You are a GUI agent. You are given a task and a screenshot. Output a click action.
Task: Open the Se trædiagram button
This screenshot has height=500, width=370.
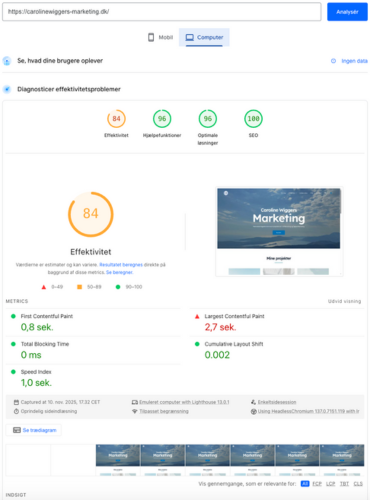pos(33,430)
